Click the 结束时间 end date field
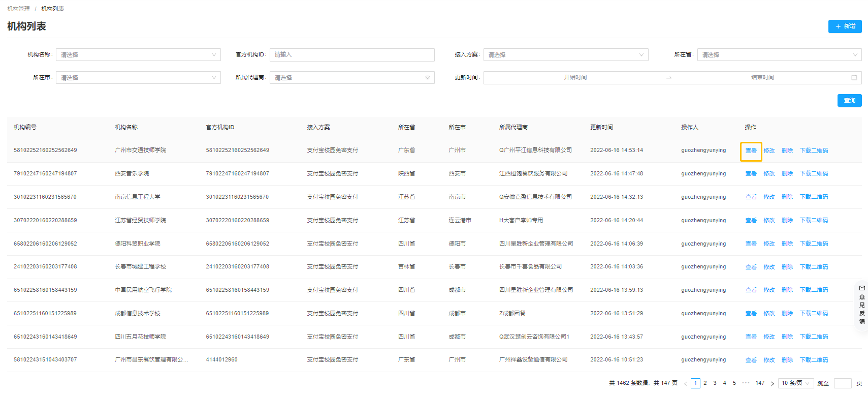868x394 pixels. 762,78
